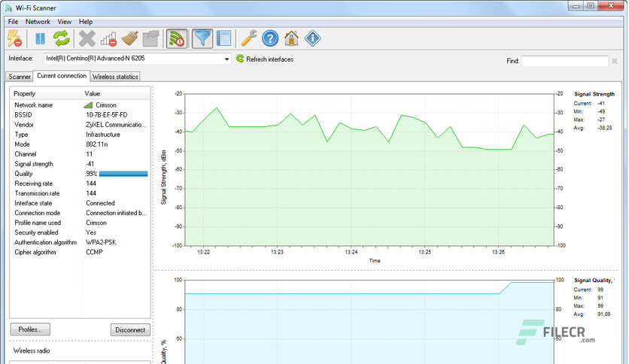
Task: Click Refresh interfaces
Action: point(265,59)
